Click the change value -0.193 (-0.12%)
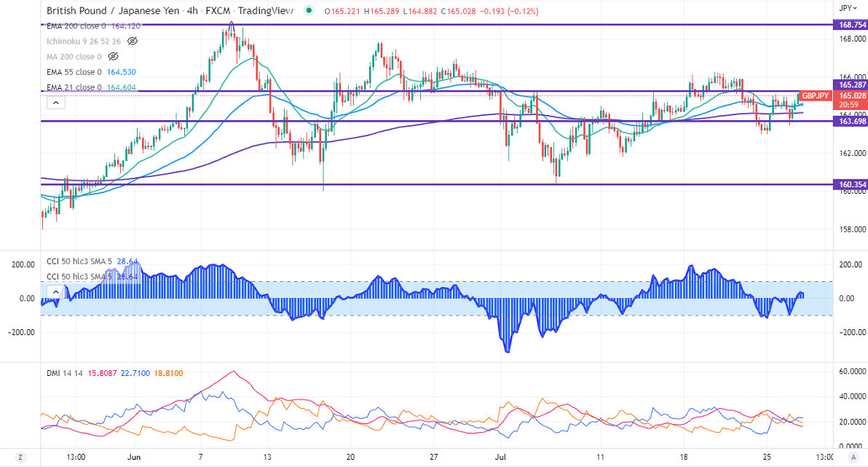This screenshot has height=467, width=868. [509, 11]
